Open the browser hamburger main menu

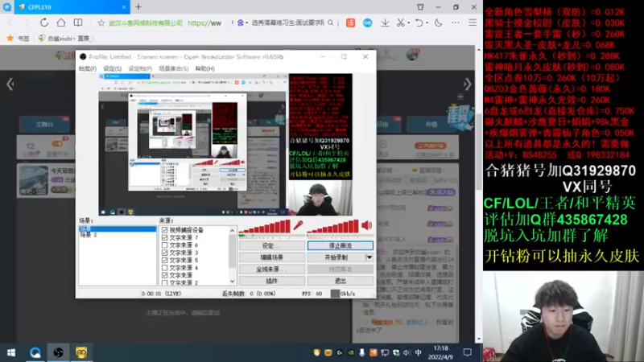[x=473, y=23]
